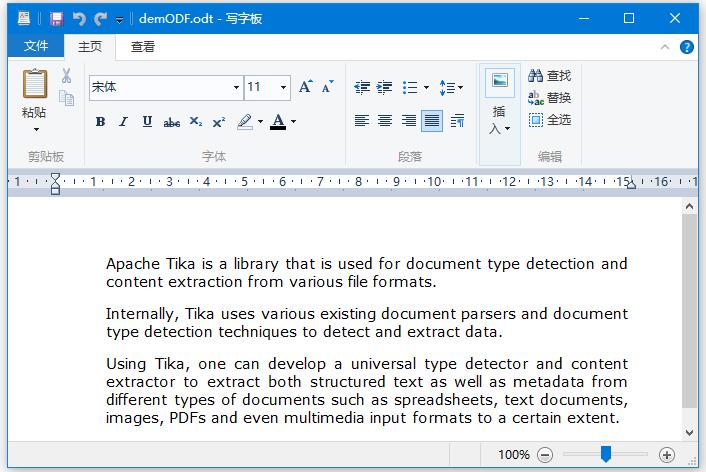Click the left indent marker on ruler
This screenshot has height=472, width=706.
tap(55, 184)
